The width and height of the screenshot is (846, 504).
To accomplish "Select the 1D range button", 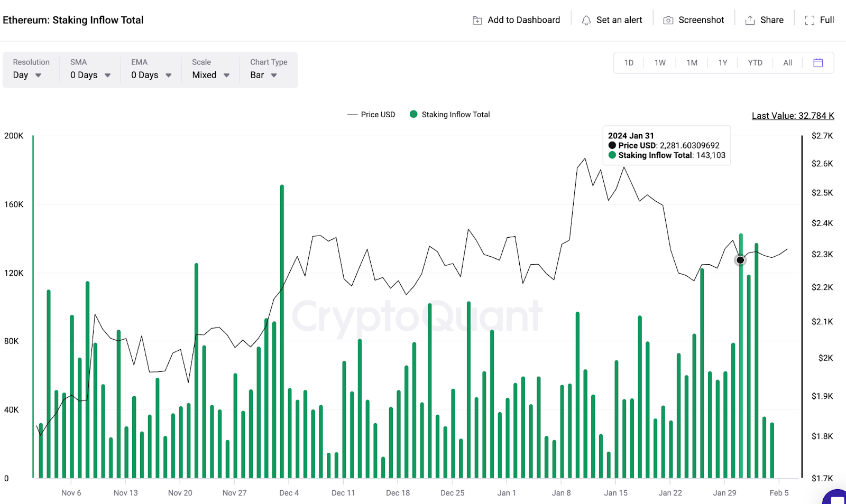I will (629, 62).
